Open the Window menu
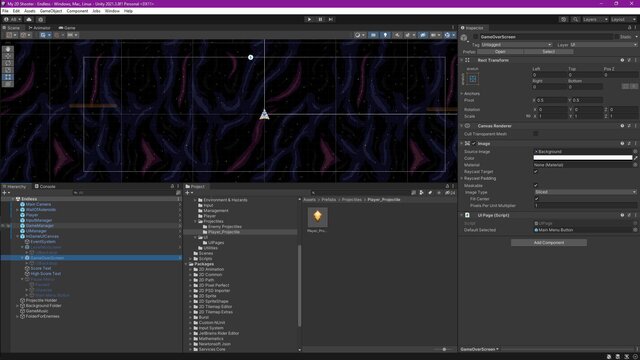The width and height of the screenshot is (640, 360). point(112,11)
